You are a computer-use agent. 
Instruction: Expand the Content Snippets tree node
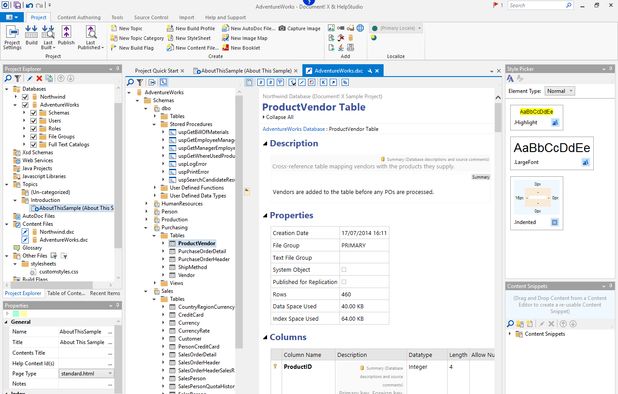tap(510, 334)
